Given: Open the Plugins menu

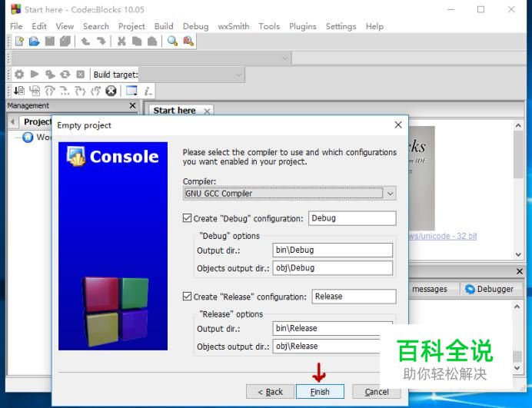Looking at the screenshot, I should coord(303,26).
